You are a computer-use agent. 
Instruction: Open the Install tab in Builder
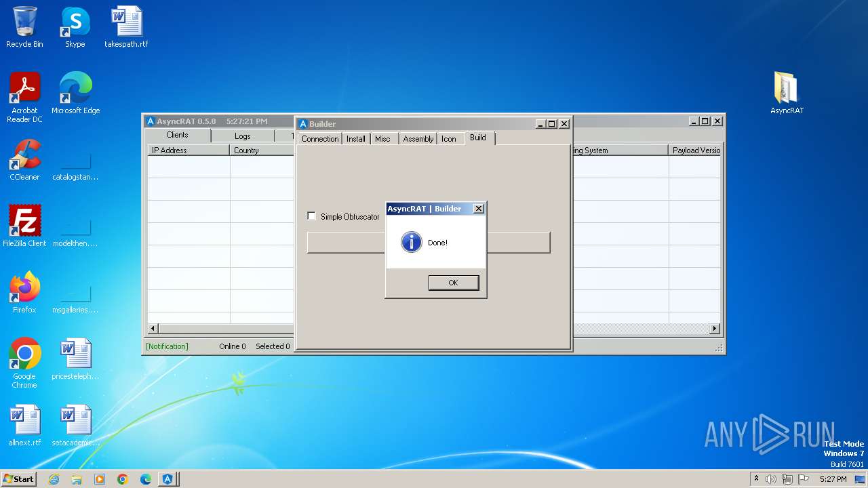point(356,139)
